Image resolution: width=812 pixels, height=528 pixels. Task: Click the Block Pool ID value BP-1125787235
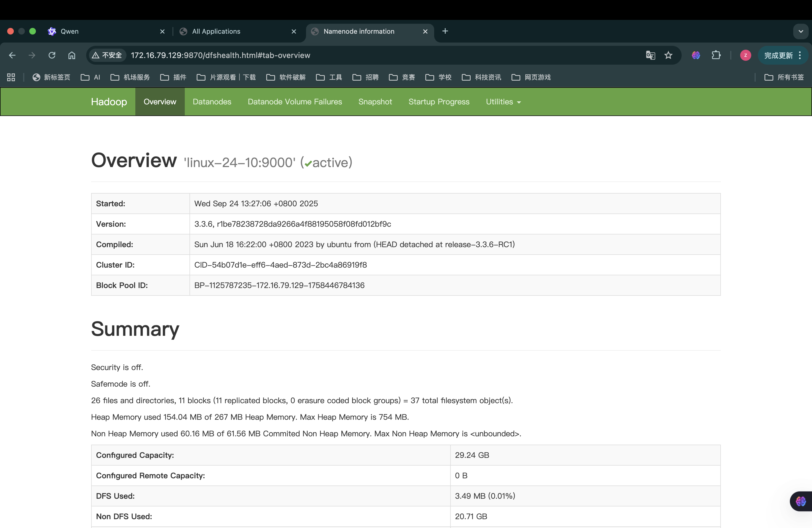tap(280, 286)
